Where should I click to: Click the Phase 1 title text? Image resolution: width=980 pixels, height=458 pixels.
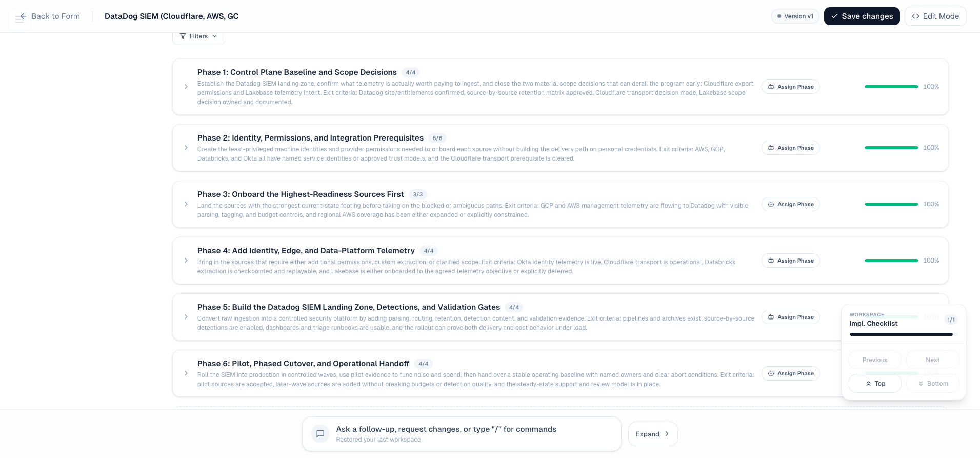[297, 72]
